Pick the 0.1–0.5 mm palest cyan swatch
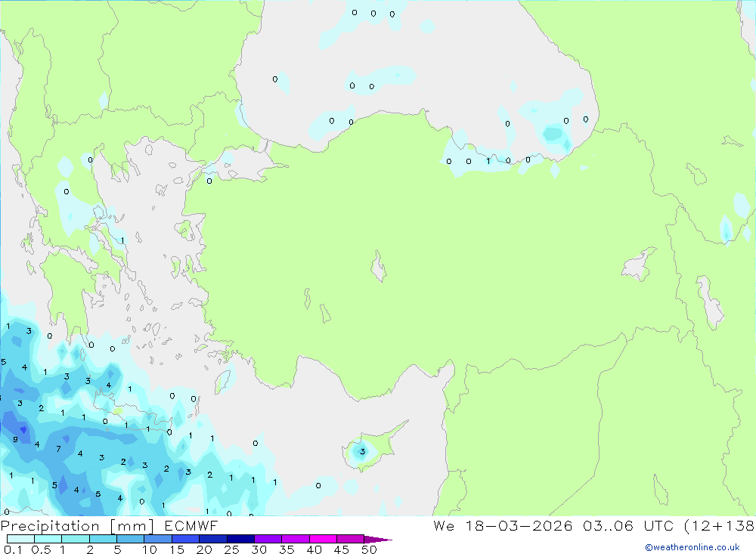Image resolution: width=756 pixels, height=554 pixels. coord(20,539)
